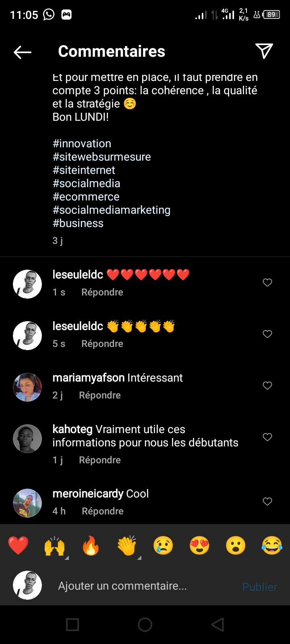Insert the crying face quick emoji
Image resolution: width=290 pixels, height=644 pixels.
coord(163,546)
